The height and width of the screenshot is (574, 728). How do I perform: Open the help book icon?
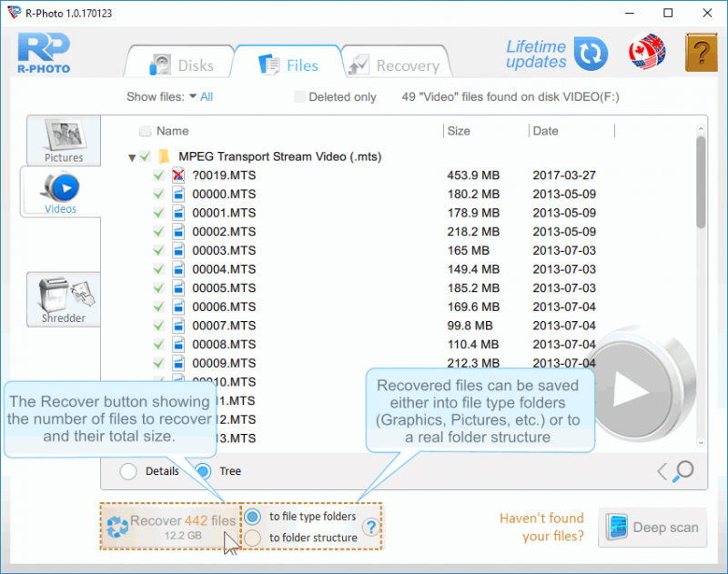point(700,55)
